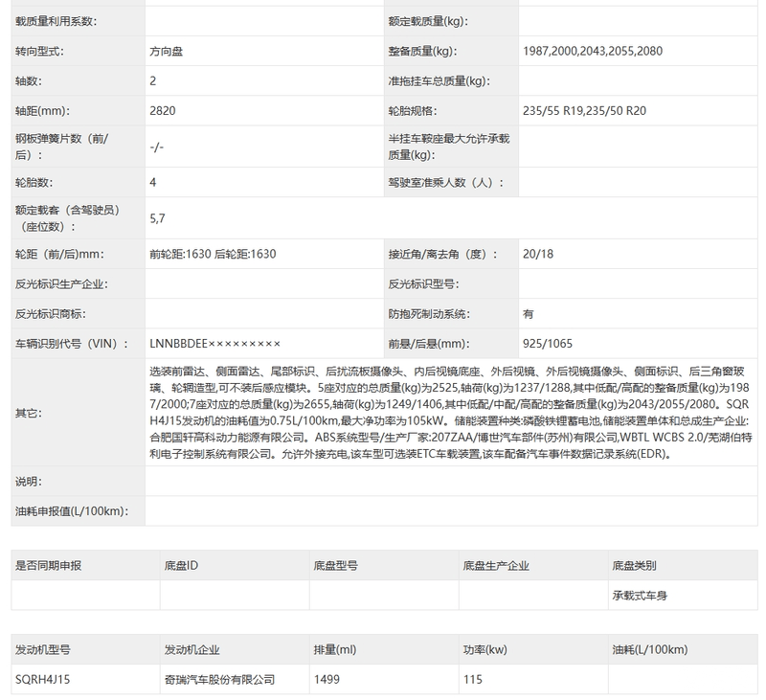
Task: Click the engine power value 115
Action: [473, 679]
